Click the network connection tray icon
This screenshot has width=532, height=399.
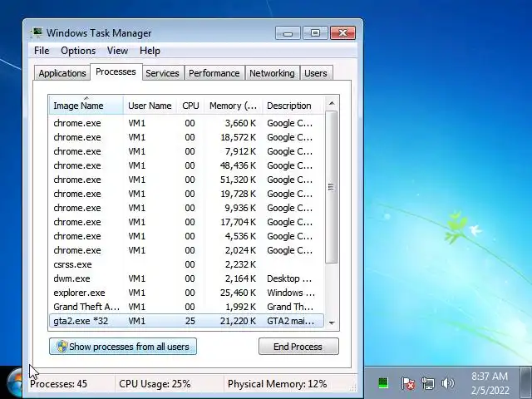(427, 383)
